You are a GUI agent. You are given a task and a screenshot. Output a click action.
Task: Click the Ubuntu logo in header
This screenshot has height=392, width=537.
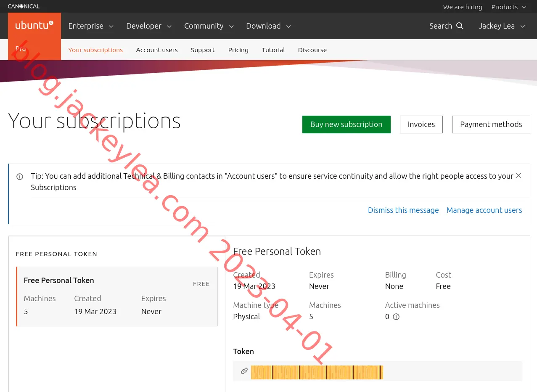click(34, 26)
